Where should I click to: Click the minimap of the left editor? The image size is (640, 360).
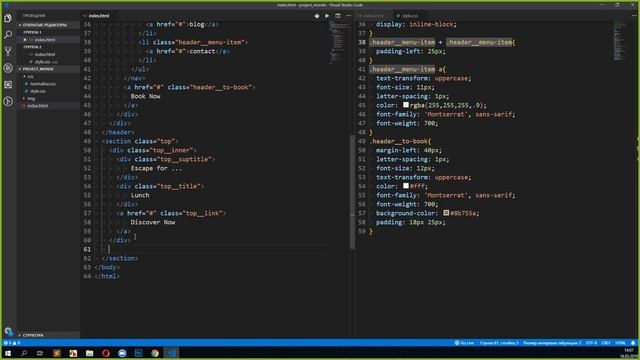pyautogui.click(x=340, y=42)
